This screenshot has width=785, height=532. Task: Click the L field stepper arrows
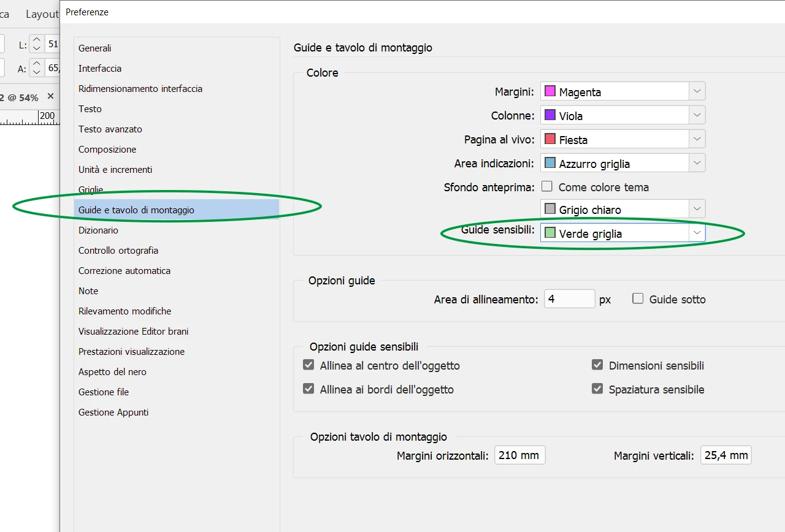click(x=36, y=44)
